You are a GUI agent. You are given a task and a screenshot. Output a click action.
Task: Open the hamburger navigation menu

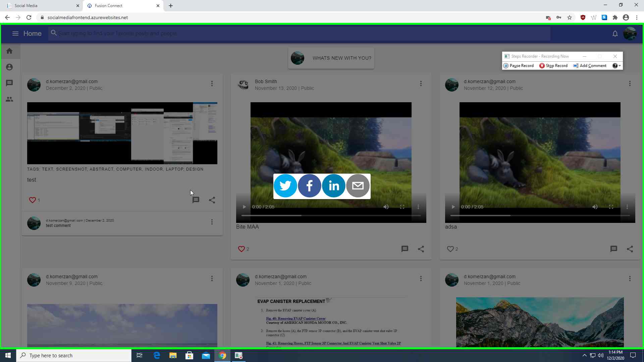(15, 34)
